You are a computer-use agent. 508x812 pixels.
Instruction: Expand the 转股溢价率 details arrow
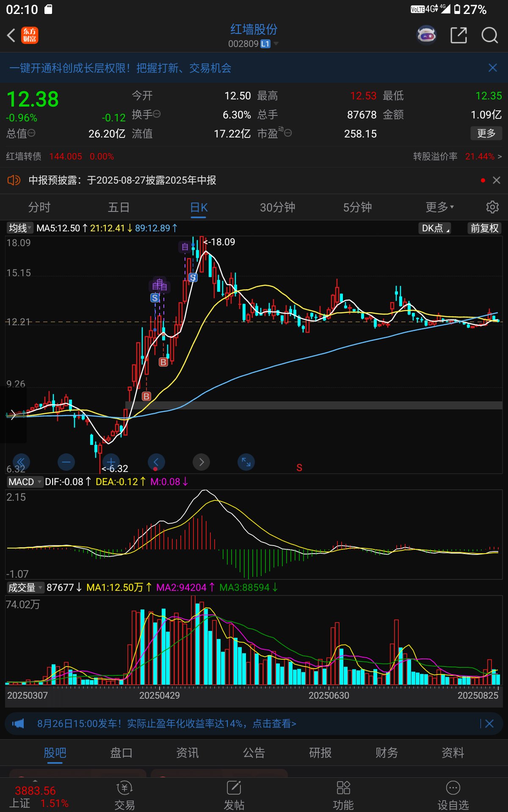point(500,156)
